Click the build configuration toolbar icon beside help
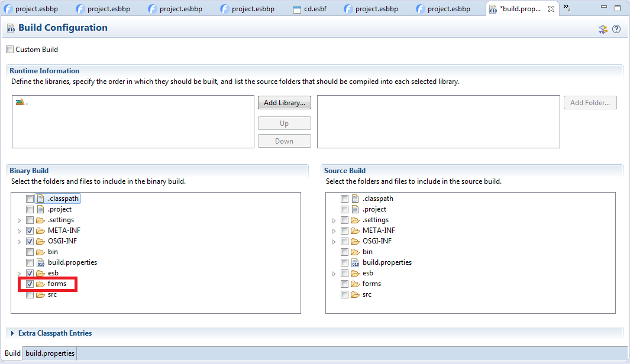This screenshot has width=630, height=364. point(603,29)
